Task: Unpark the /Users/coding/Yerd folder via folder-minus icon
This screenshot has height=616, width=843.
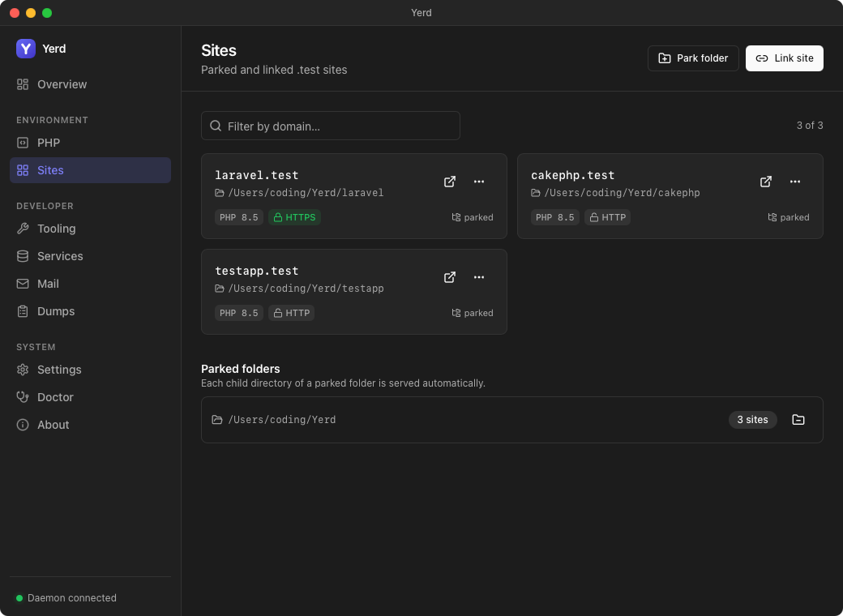Action: [798, 420]
